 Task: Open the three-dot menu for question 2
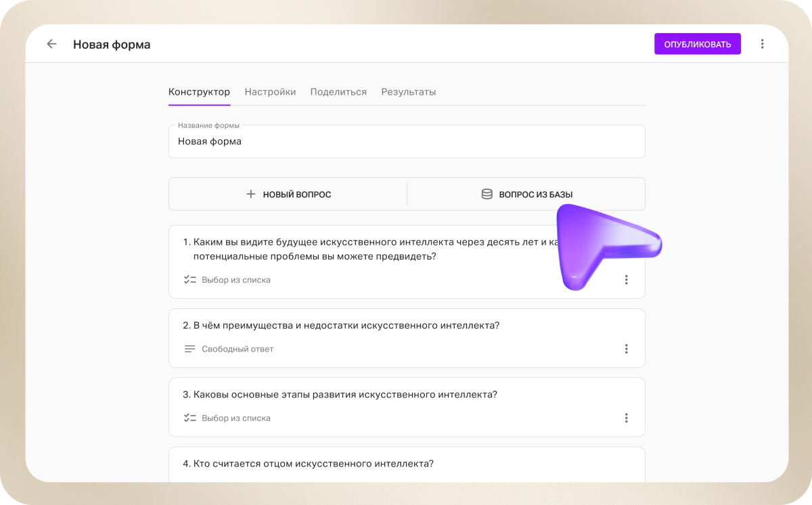626,349
